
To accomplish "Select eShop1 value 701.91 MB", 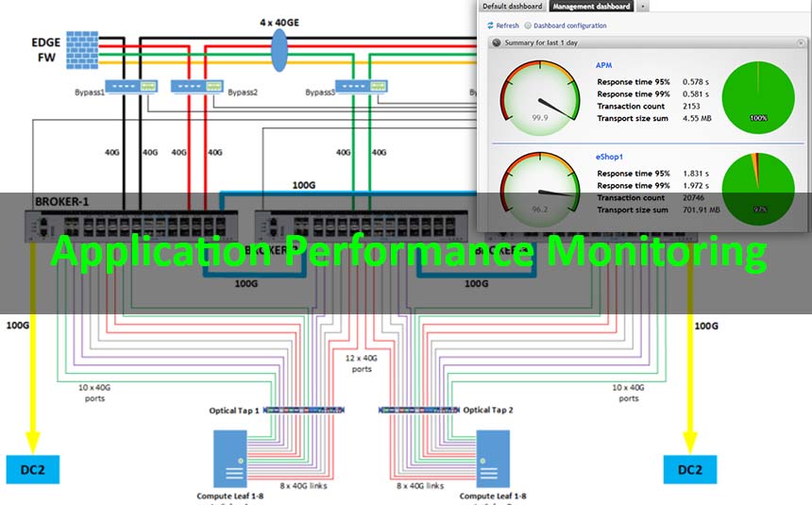I will (x=701, y=210).
